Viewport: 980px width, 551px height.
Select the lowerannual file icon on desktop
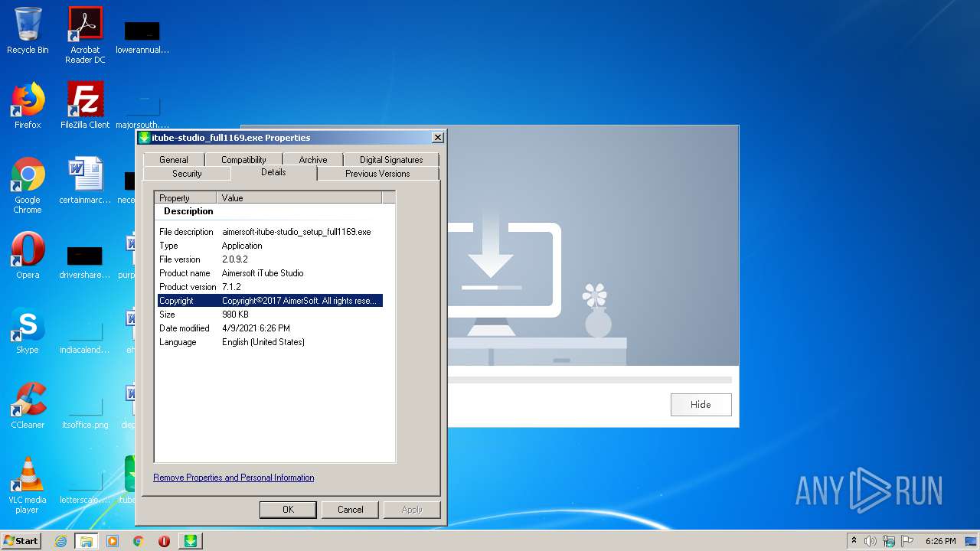[x=142, y=37]
